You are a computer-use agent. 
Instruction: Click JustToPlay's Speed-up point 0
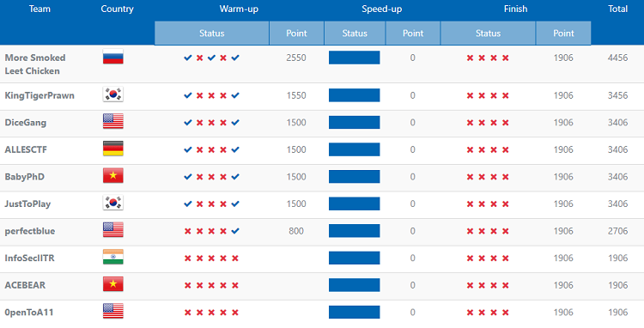coord(413,203)
